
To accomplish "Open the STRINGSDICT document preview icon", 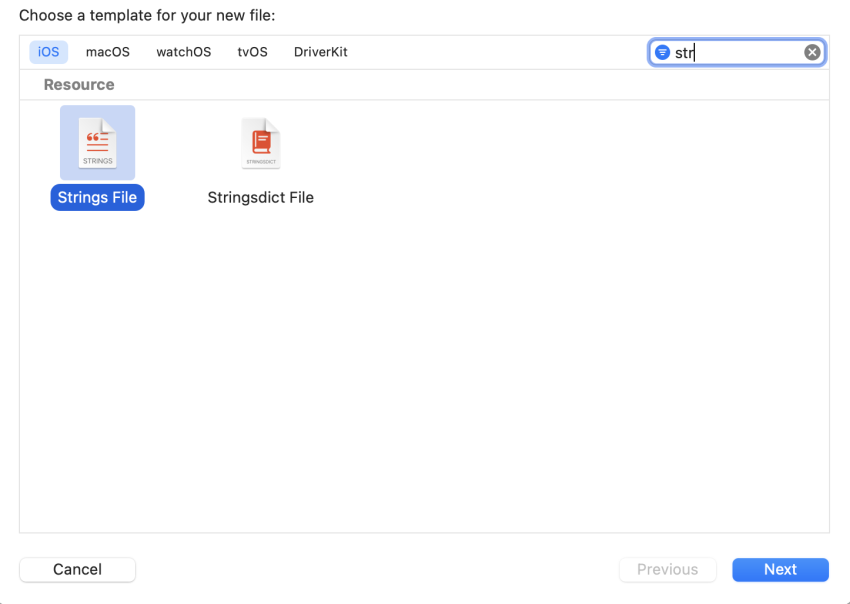I will (x=260, y=142).
